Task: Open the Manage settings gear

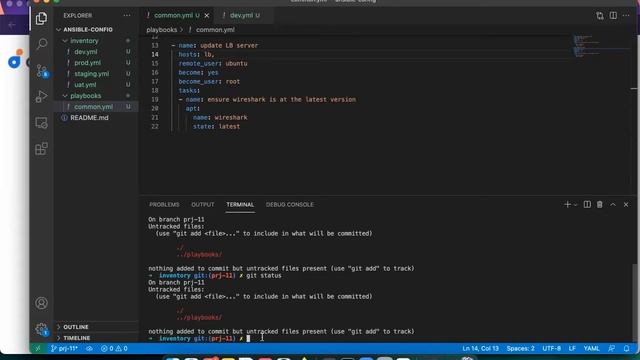Action: [x=41, y=329]
